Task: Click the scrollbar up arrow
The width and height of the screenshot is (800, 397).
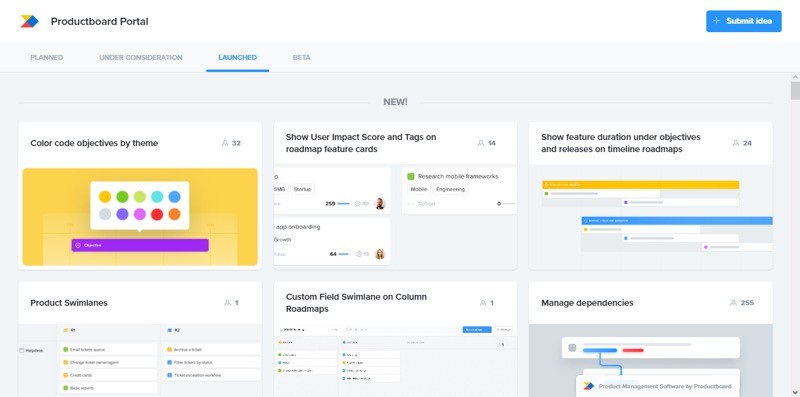Action: point(795,77)
